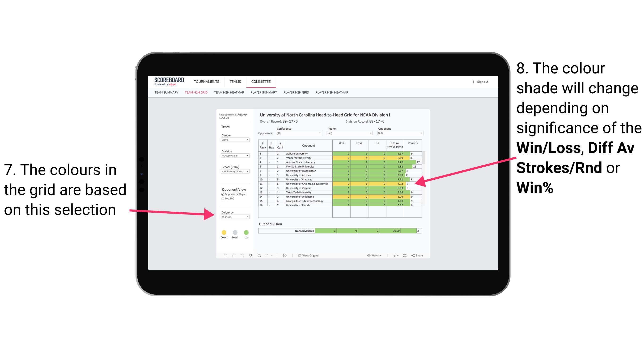This screenshot has width=644, height=346.
Task: Toggle the Down legend indicator
Action: (224, 232)
